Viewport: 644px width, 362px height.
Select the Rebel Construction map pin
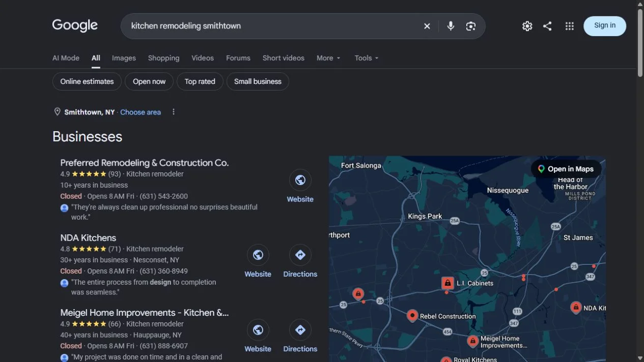412,316
